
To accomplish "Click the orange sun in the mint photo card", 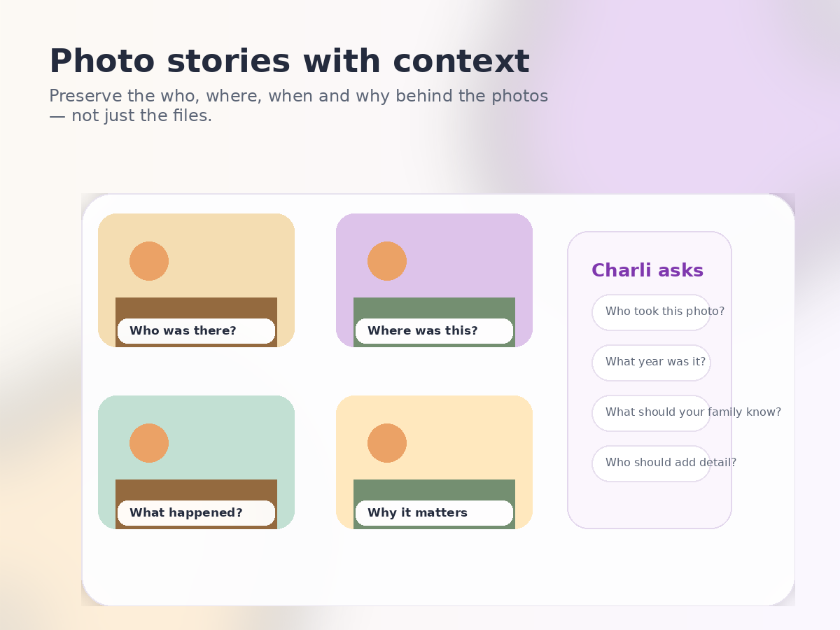I will [x=149, y=443].
